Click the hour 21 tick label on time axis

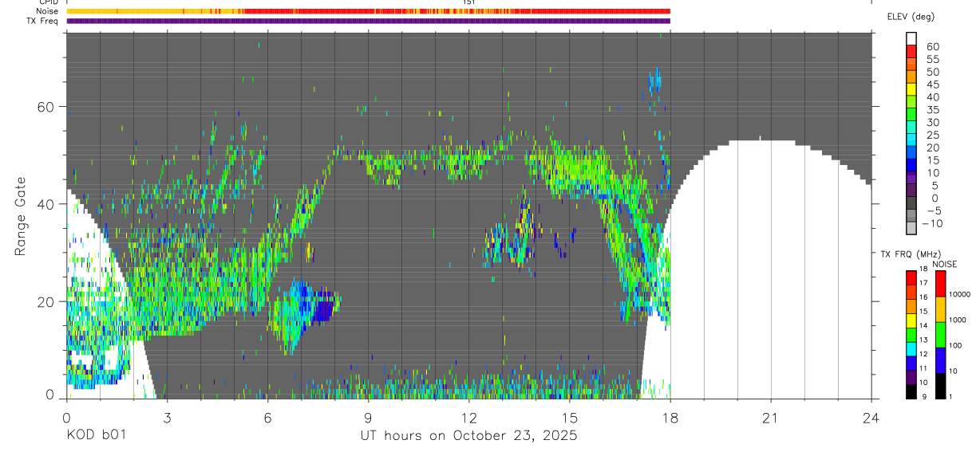tap(771, 417)
